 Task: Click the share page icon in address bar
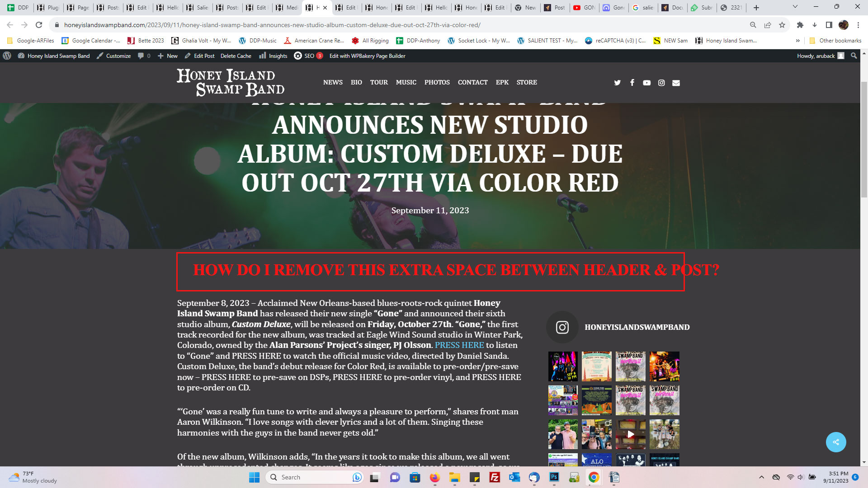[768, 25]
